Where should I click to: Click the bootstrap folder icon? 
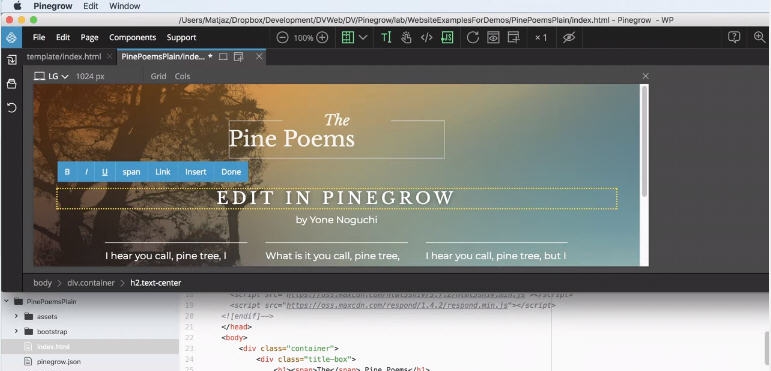point(29,331)
